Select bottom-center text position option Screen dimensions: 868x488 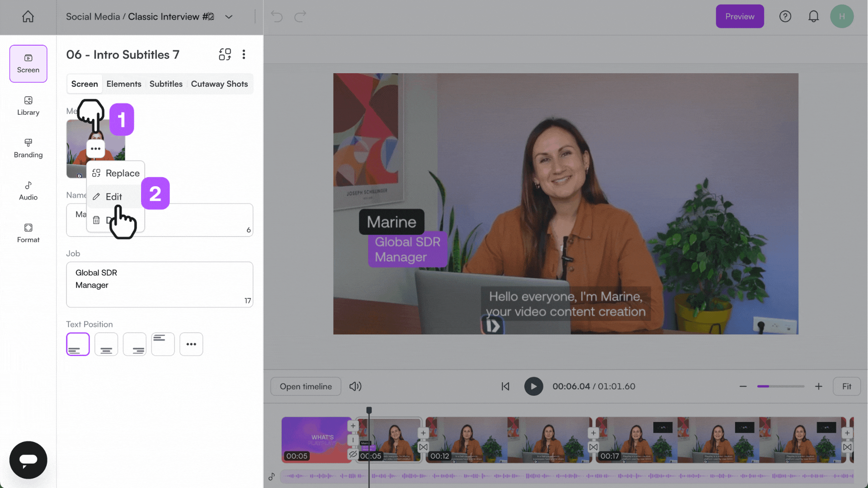pyautogui.click(x=106, y=344)
